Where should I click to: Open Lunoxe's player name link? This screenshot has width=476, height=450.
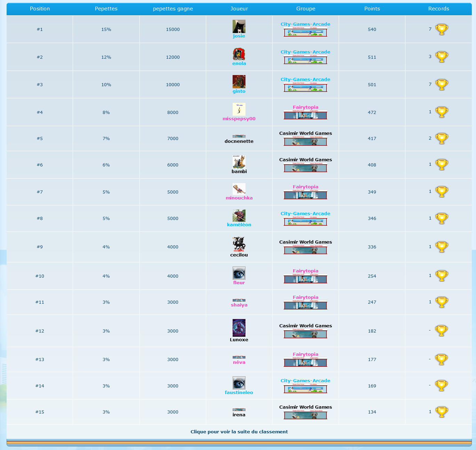tap(239, 340)
